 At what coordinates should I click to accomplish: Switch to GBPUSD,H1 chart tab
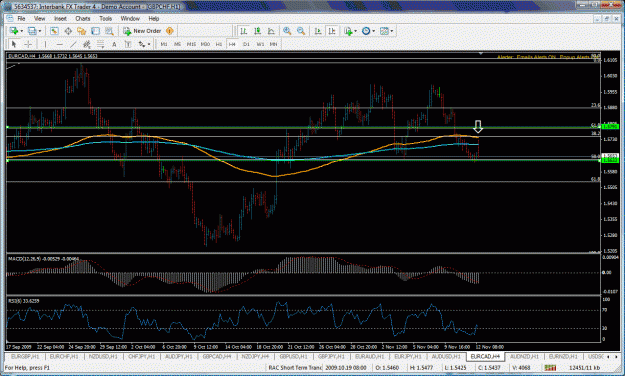tap(293, 356)
